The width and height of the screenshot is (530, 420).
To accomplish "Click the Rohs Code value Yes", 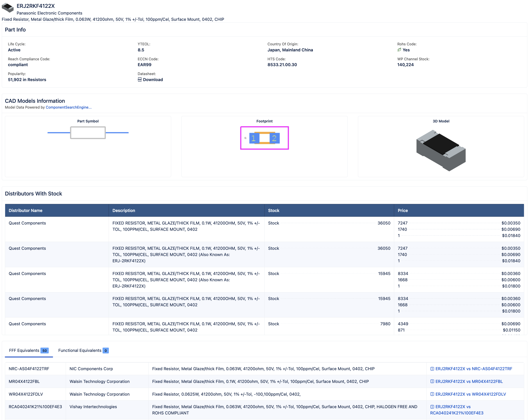I will click(x=406, y=50).
